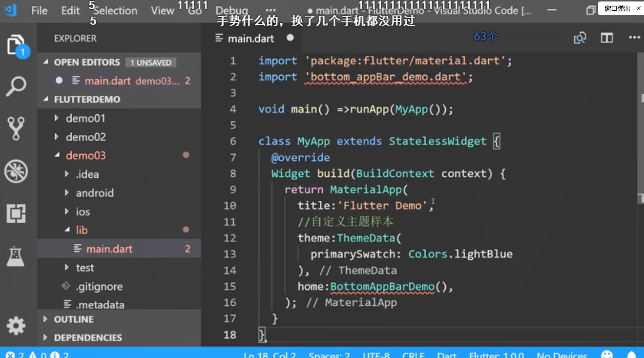
Task: Change end of line CRLF
Action: (x=413, y=355)
